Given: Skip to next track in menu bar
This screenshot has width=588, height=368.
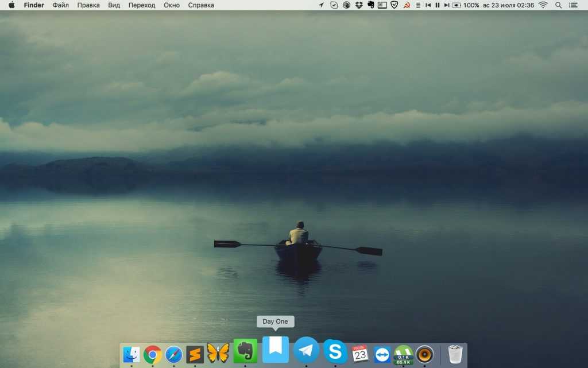Looking at the screenshot, I should (x=446, y=5).
